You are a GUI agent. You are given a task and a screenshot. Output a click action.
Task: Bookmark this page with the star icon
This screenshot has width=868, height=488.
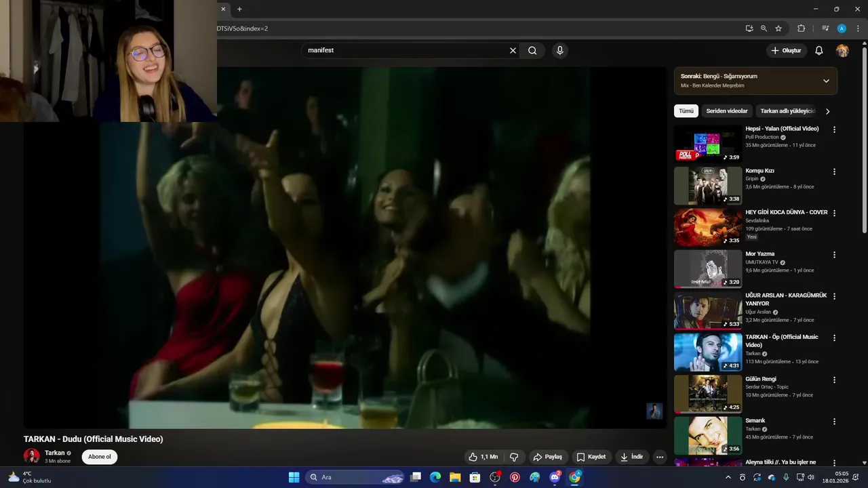(x=778, y=28)
